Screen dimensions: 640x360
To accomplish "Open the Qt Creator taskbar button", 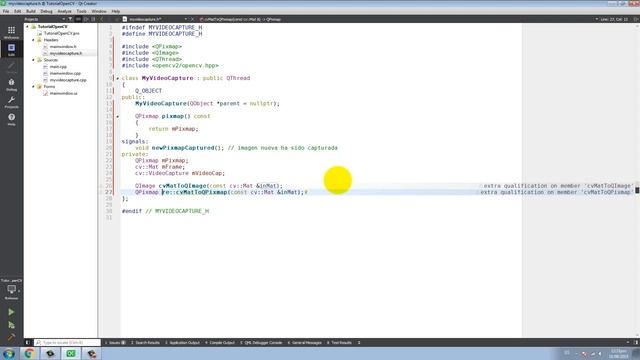I will 71,353.
